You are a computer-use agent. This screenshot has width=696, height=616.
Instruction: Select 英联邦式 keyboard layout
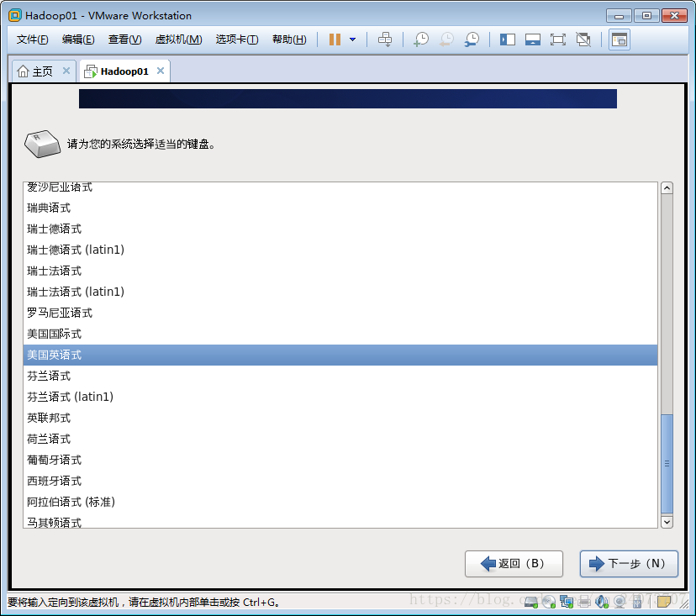[340, 418]
